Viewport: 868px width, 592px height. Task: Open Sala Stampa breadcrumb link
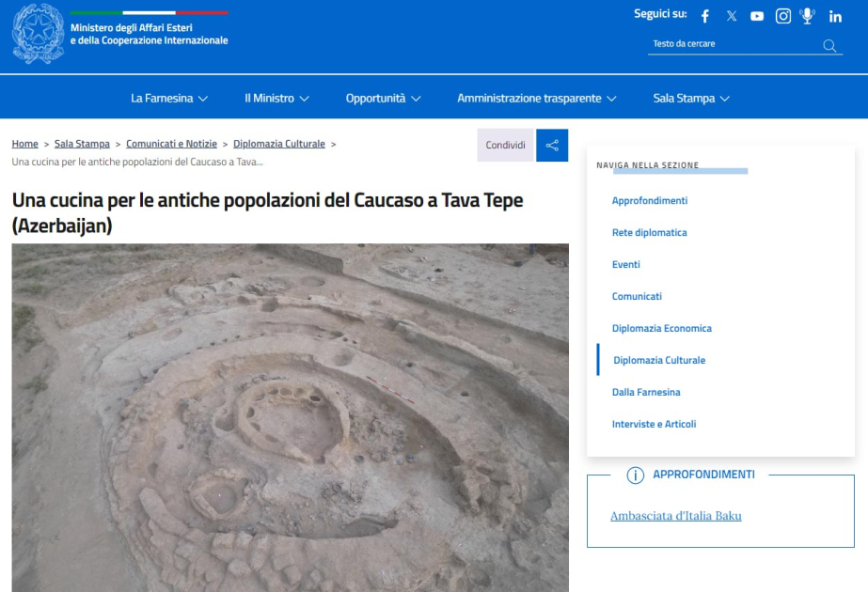click(82, 144)
